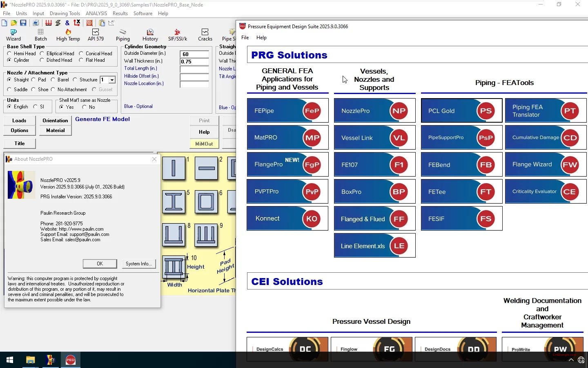The height and width of the screenshot is (368, 588).
Task: Click the Options button
Action: click(x=19, y=130)
